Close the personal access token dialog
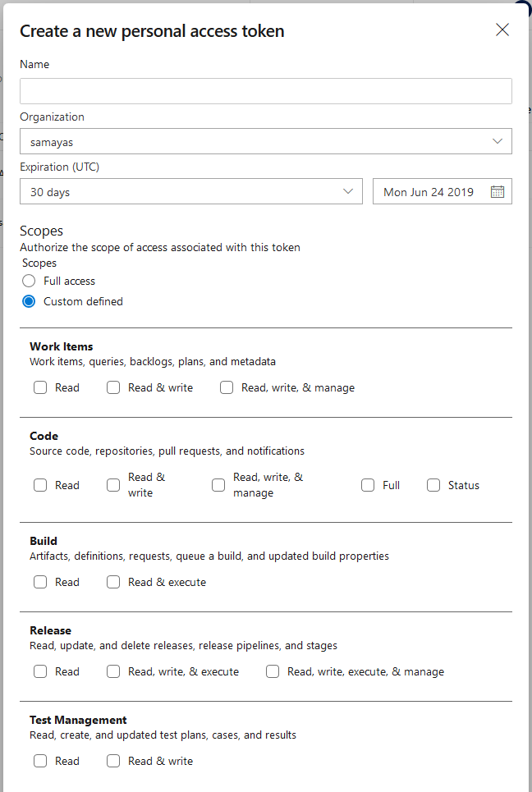 [x=502, y=30]
